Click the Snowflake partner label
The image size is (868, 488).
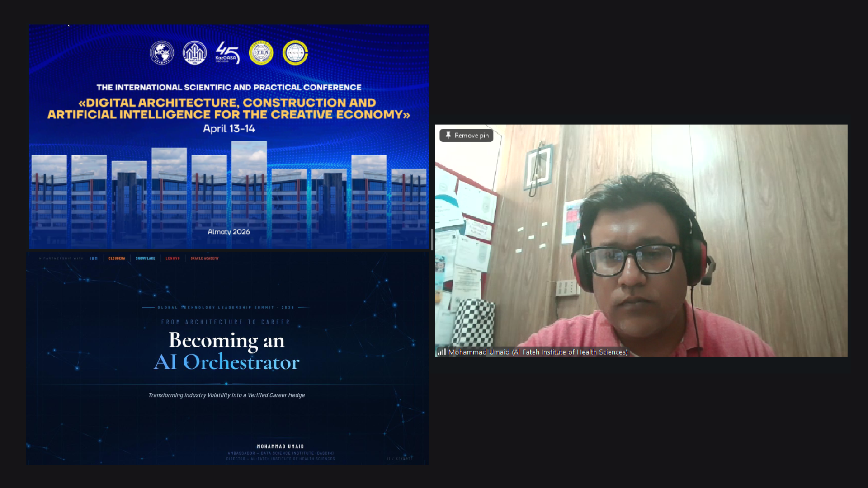click(x=145, y=258)
